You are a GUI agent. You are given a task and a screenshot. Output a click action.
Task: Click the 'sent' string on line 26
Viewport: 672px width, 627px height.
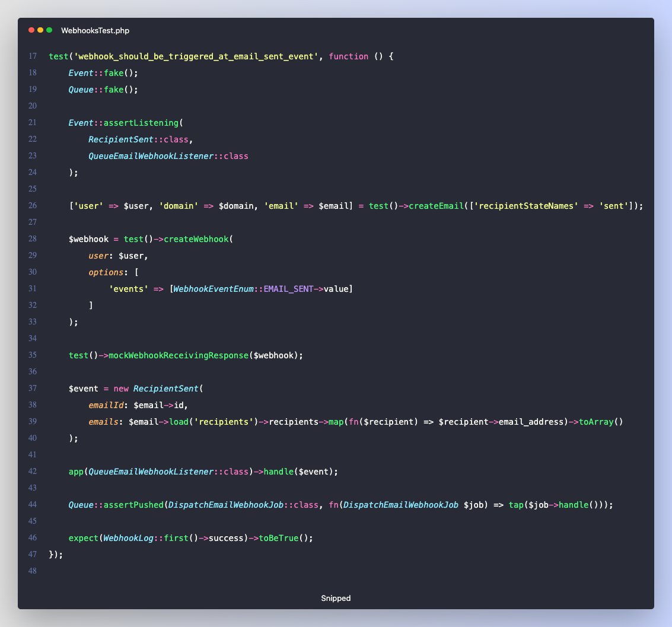tap(613, 206)
